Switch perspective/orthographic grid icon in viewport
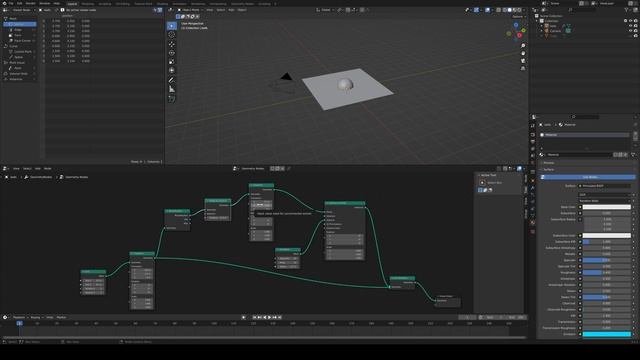640x360 pixels. 523,68
